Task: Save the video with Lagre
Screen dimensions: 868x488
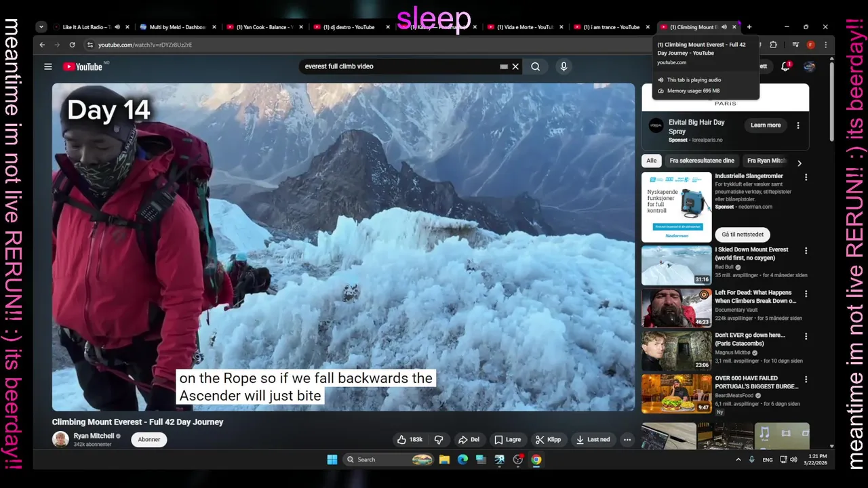Action: point(508,439)
